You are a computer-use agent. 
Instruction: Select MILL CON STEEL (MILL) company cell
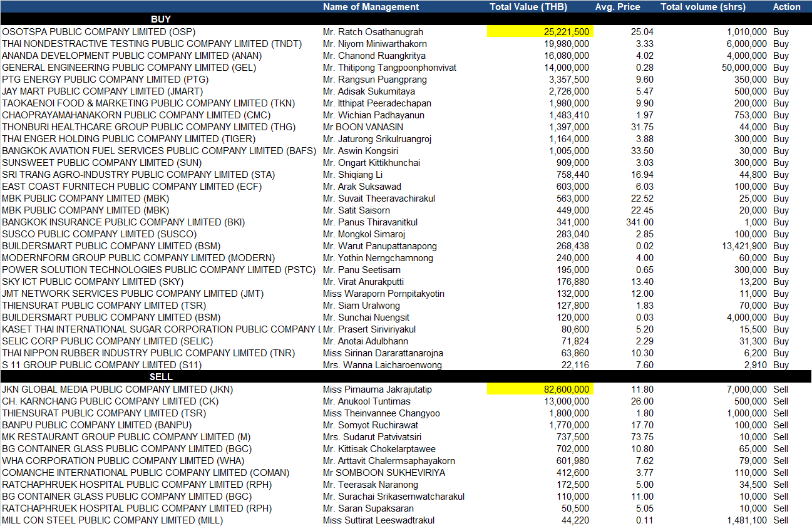[x=112, y=520]
